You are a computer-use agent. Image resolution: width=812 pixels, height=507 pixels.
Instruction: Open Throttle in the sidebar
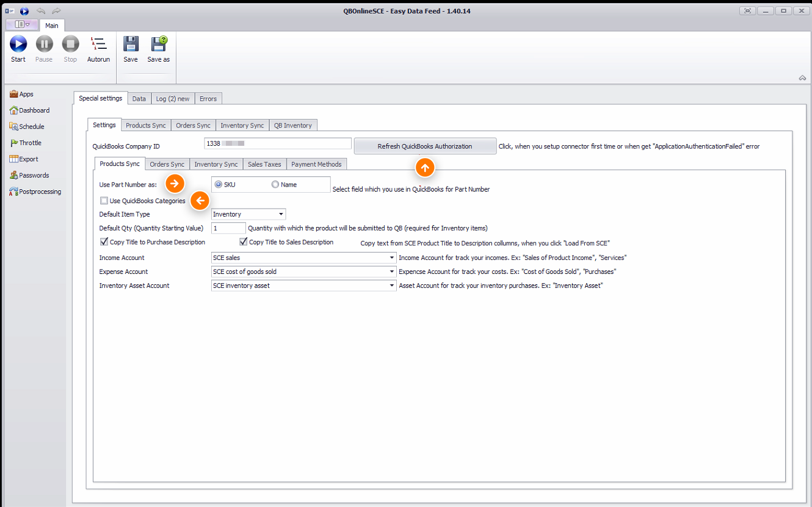[26, 143]
